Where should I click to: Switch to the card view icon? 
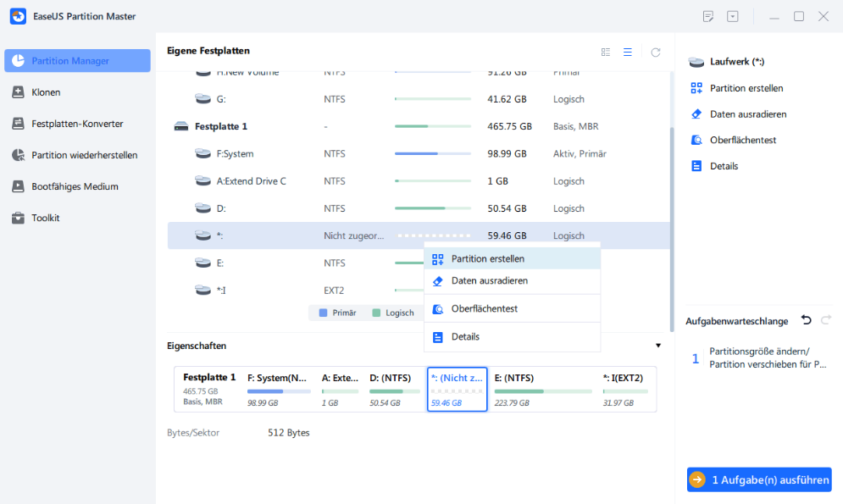tap(606, 53)
